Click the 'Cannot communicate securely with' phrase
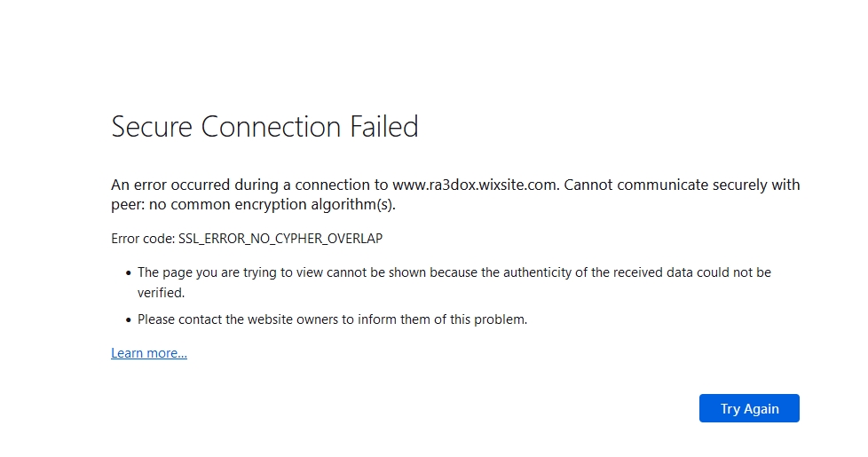 point(682,185)
